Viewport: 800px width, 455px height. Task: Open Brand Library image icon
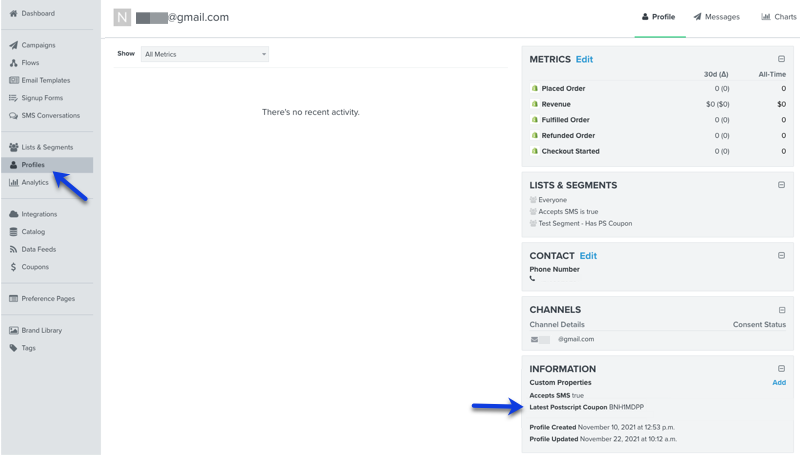click(13, 330)
